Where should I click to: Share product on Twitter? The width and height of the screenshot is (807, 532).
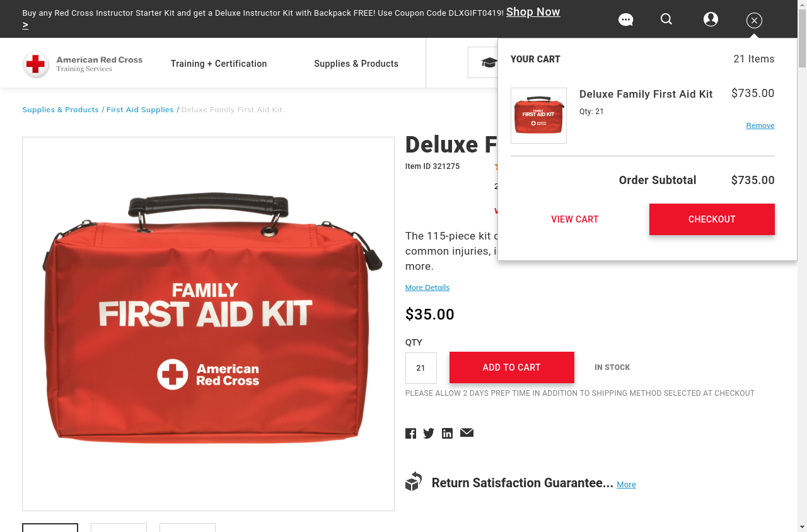[429, 433]
